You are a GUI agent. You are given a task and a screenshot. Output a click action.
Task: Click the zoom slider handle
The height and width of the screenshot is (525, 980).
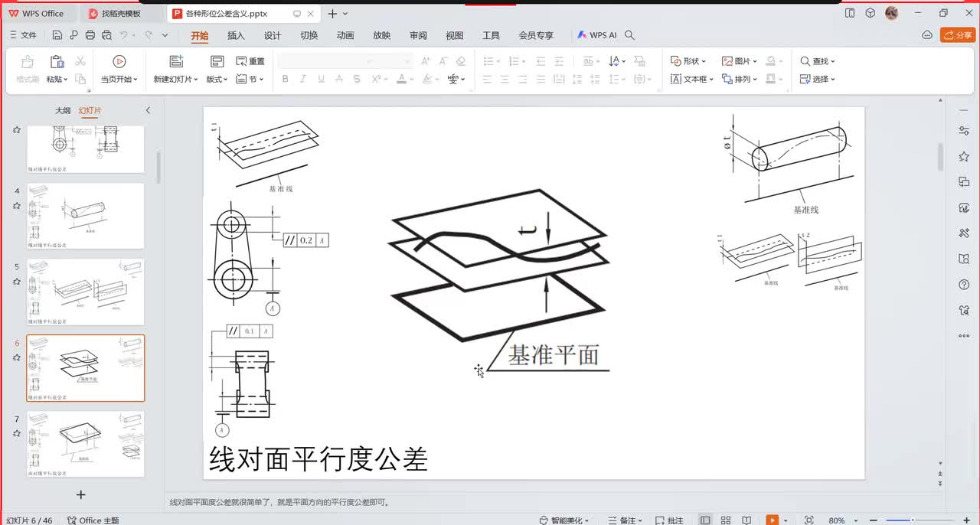[912, 520]
